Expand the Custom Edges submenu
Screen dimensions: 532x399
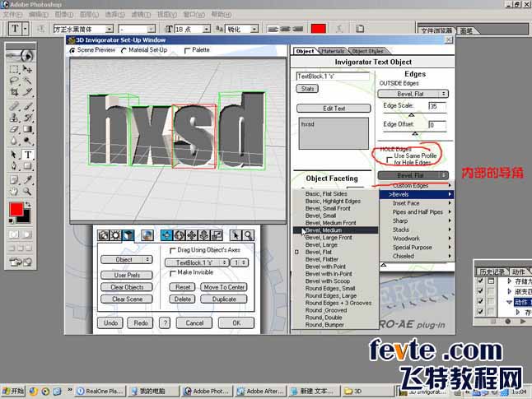coord(417,185)
